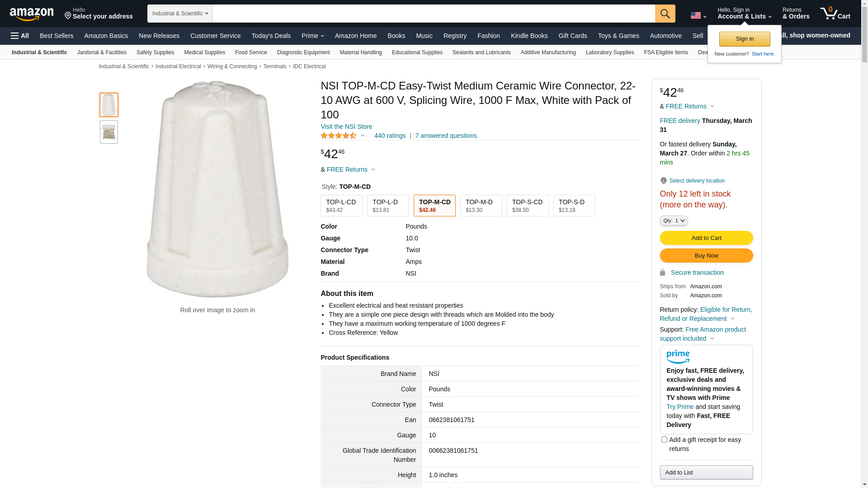Click into the search input field
The image size is (868, 488).
[433, 14]
